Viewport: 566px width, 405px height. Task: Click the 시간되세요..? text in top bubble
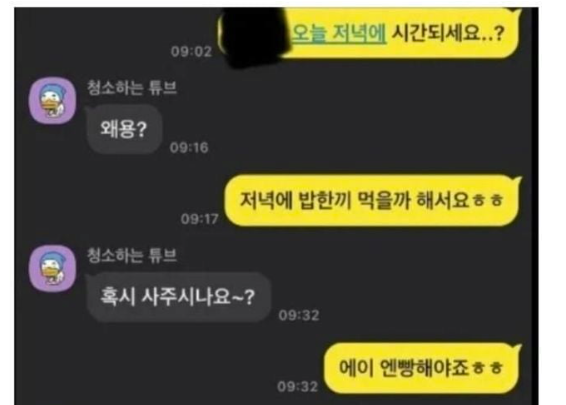tap(448, 33)
